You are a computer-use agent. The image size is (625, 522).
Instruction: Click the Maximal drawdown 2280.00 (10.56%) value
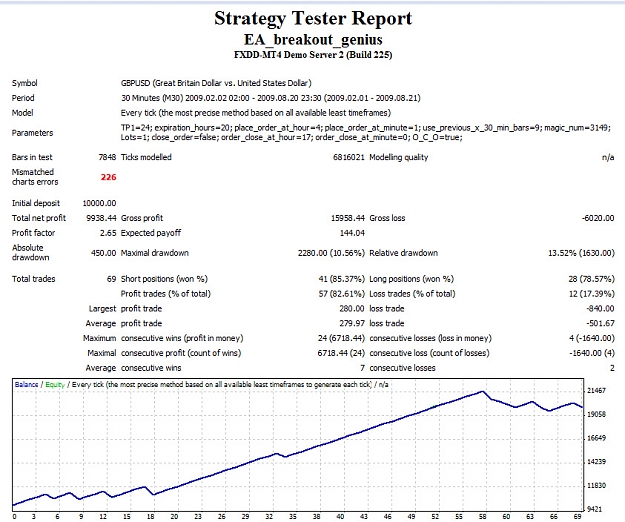331,253
